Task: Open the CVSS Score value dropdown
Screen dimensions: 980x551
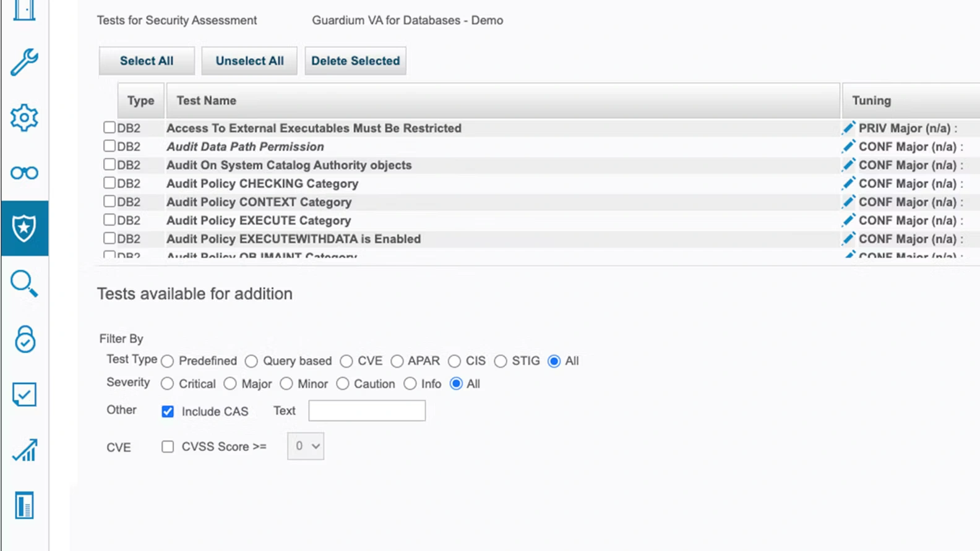Action: click(x=306, y=446)
